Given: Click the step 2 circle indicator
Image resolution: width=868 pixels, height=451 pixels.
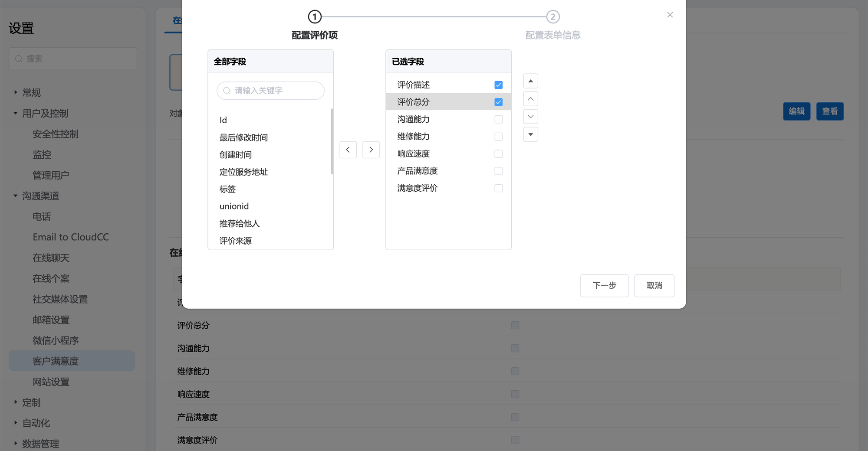Looking at the screenshot, I should [x=552, y=17].
